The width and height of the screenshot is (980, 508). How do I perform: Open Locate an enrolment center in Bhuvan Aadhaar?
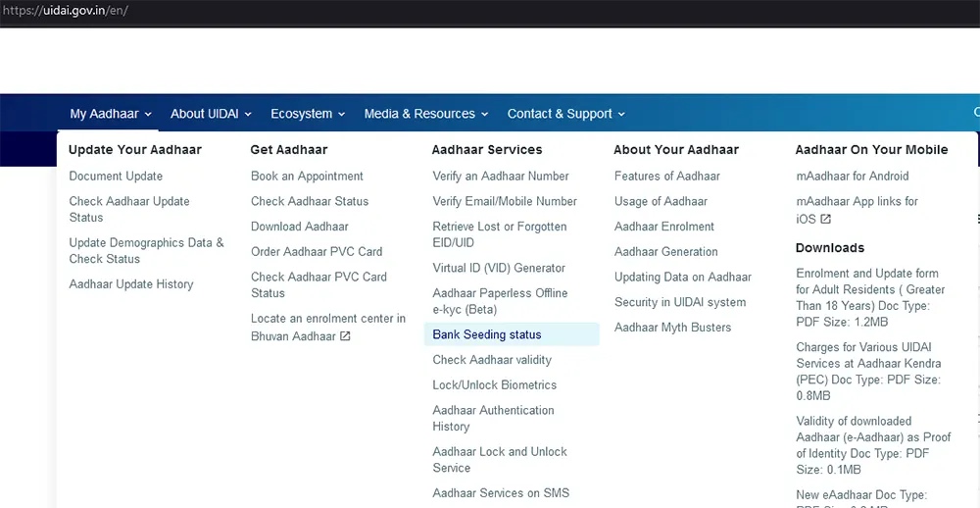pyautogui.click(x=328, y=328)
